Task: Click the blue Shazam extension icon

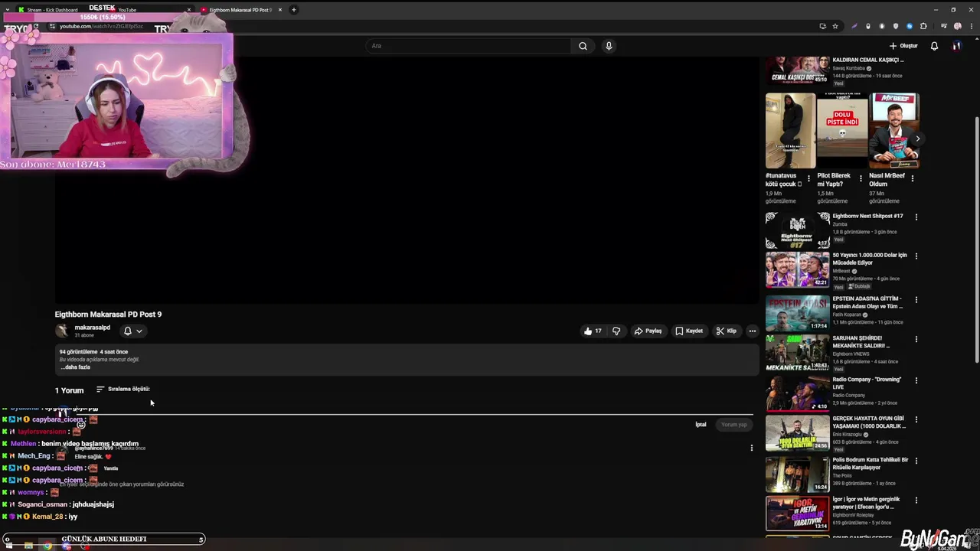Action: click(910, 26)
